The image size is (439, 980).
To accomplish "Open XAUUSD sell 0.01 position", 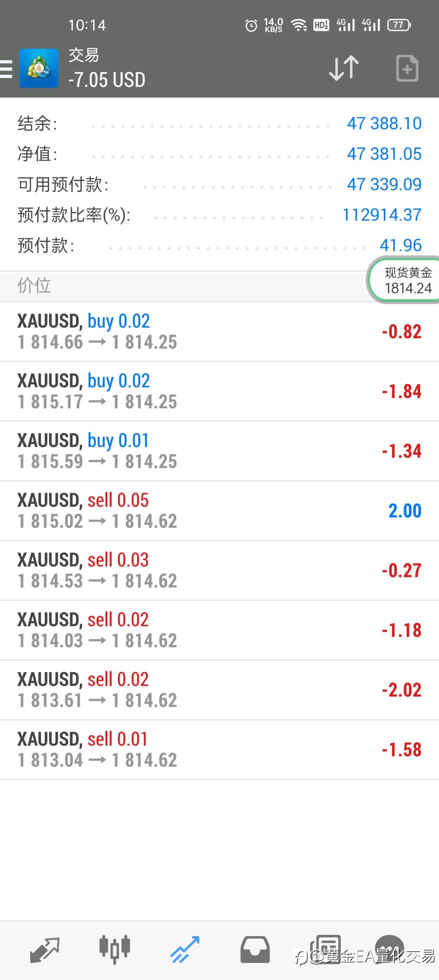I will pyautogui.click(x=219, y=750).
